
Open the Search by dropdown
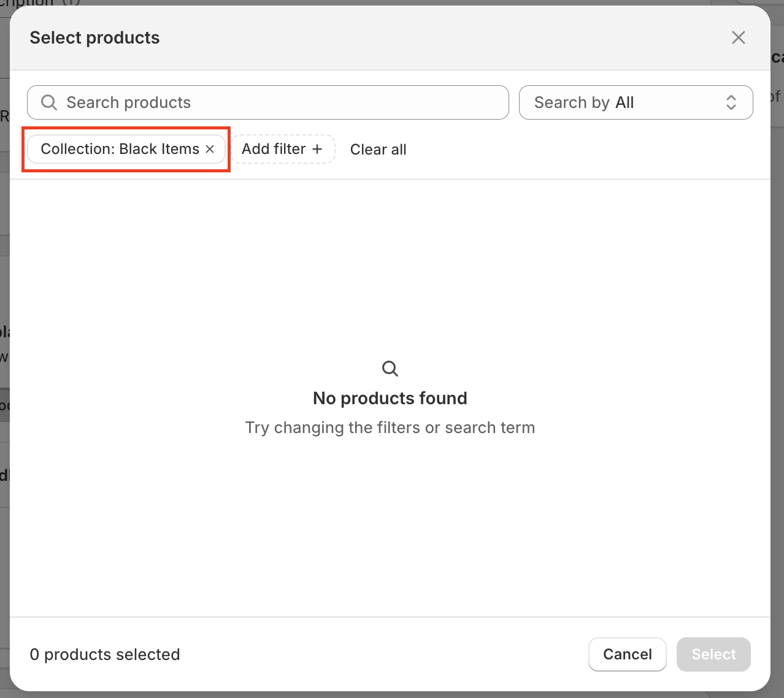point(635,102)
